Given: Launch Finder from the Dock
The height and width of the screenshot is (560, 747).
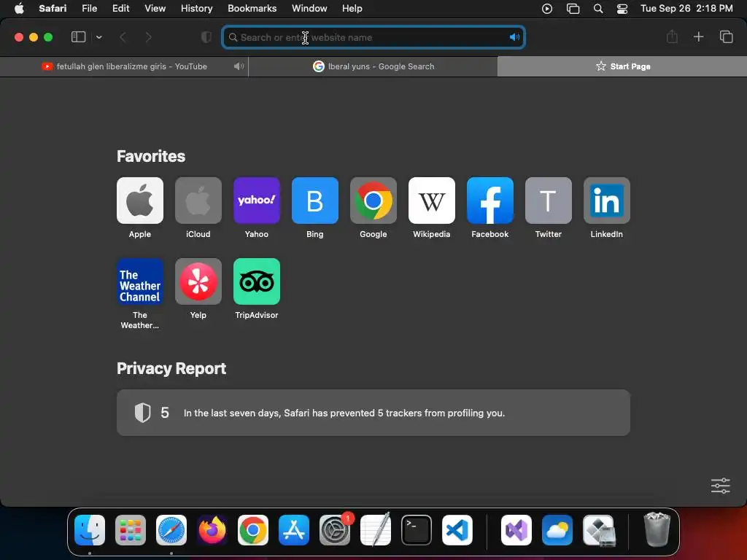Looking at the screenshot, I should (90, 529).
